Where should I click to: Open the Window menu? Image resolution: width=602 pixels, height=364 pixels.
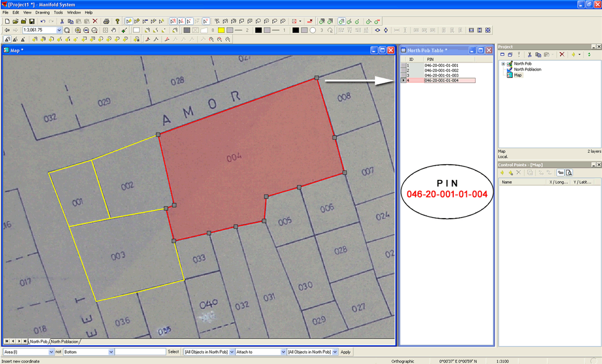click(x=73, y=13)
